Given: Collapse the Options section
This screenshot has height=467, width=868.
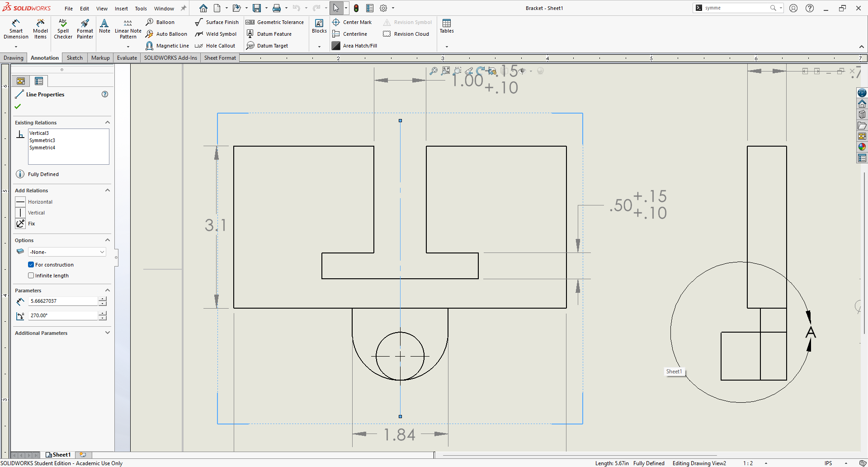Looking at the screenshot, I should 108,240.
